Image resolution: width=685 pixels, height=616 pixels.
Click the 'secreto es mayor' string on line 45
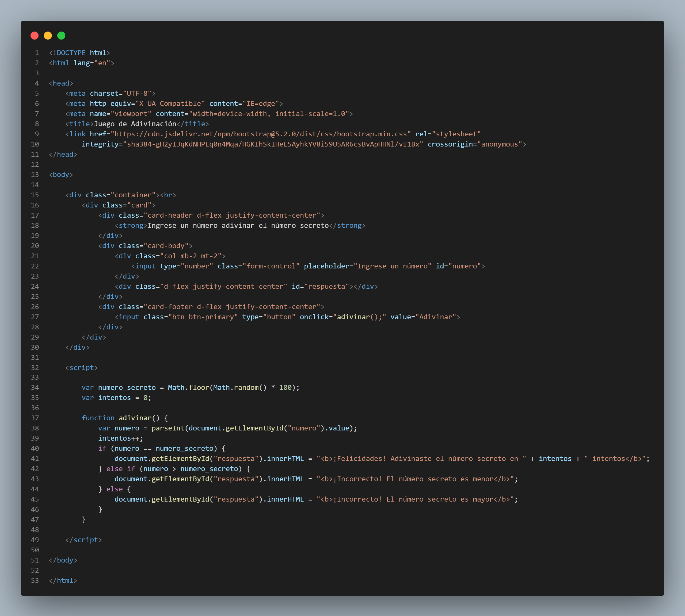[x=461, y=499]
